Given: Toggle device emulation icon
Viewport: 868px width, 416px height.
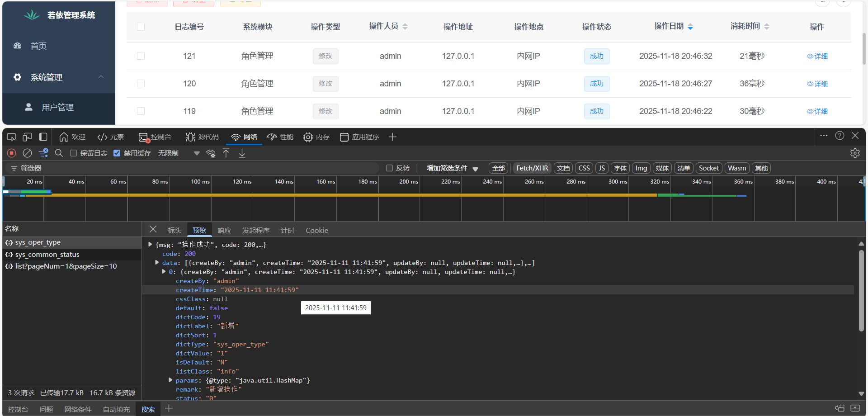Looking at the screenshot, I should tap(28, 137).
